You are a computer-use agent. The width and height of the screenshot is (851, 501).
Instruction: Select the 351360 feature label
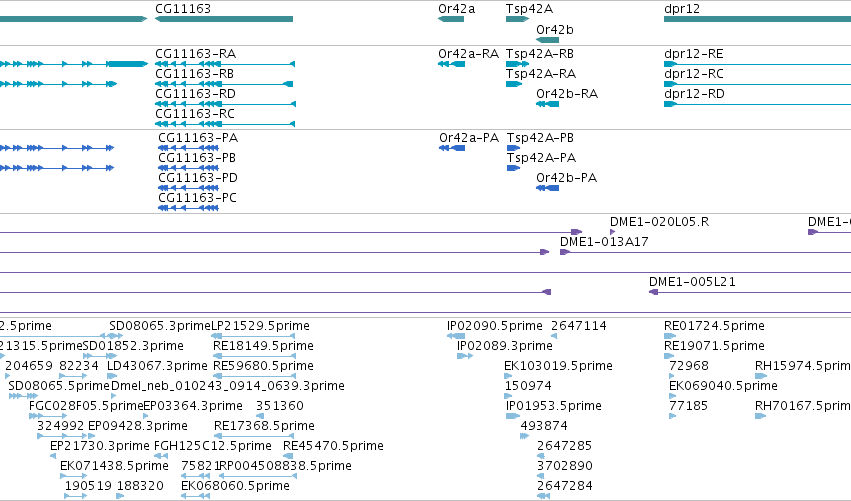click(280, 407)
